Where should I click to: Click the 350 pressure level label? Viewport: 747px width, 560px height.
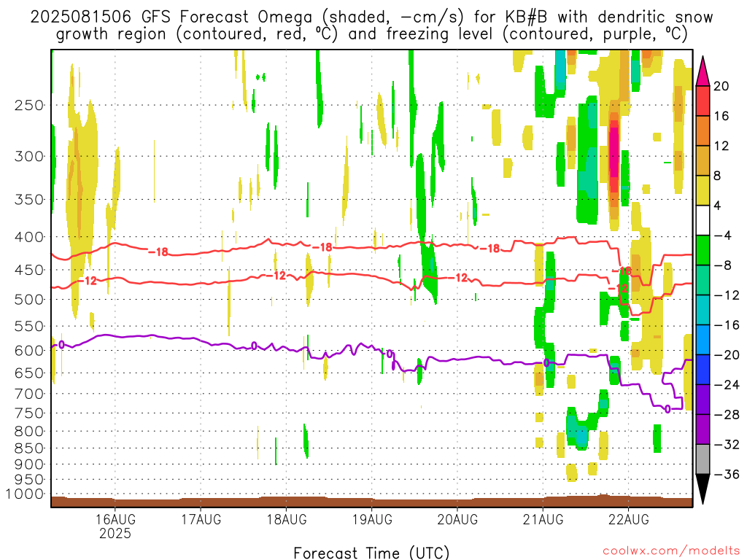point(29,200)
